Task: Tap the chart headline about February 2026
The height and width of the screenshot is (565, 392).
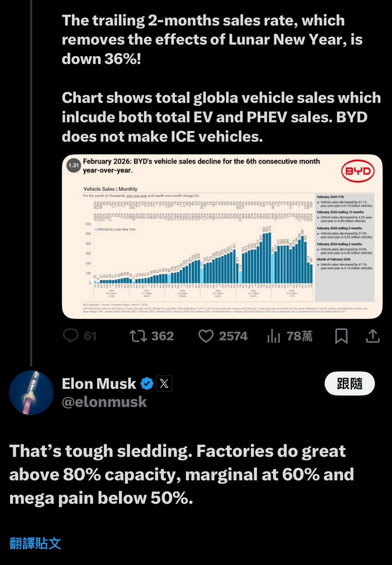Action: coord(201,166)
